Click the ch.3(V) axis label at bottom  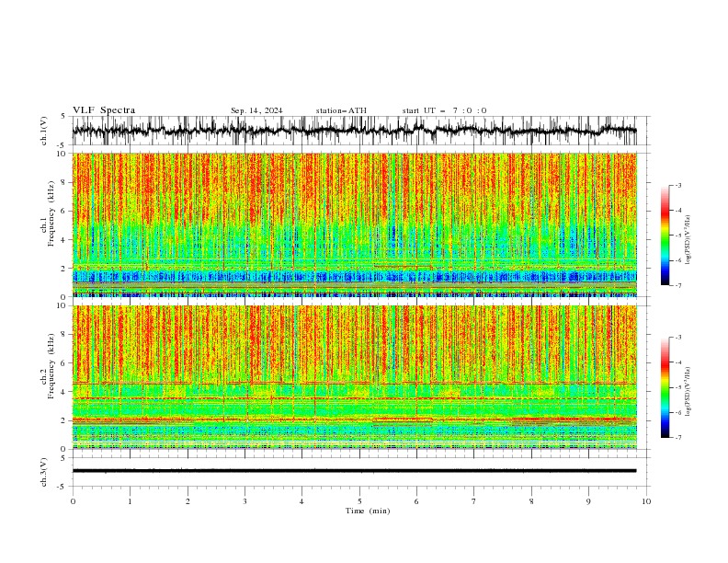[44, 472]
